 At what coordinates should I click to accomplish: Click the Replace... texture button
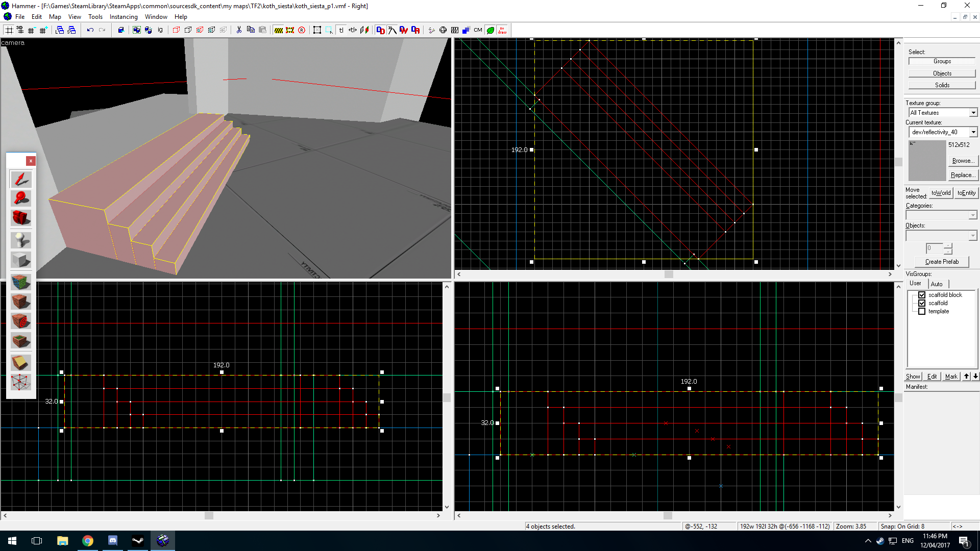[963, 175]
